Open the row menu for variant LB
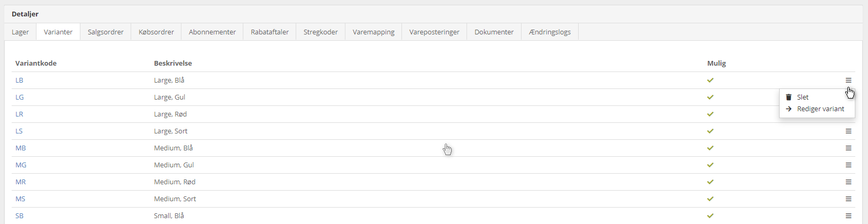The image size is (868, 224). [x=848, y=80]
